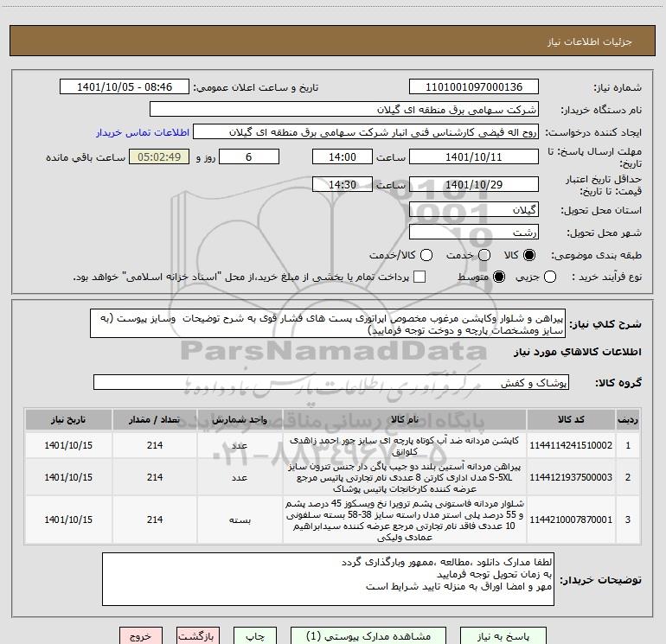
Task: Click the goods group field پوشاک و کفش
Action: click(x=331, y=382)
